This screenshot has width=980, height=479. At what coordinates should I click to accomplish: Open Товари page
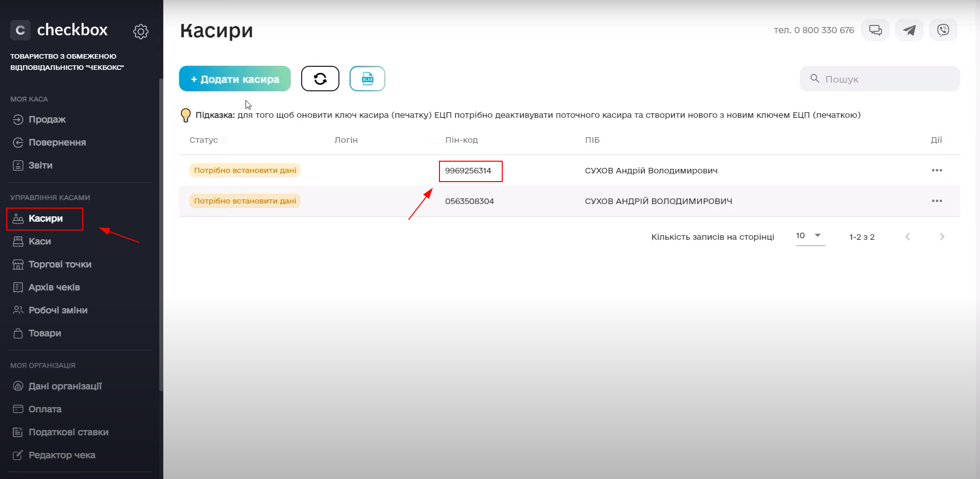pyautogui.click(x=37, y=333)
